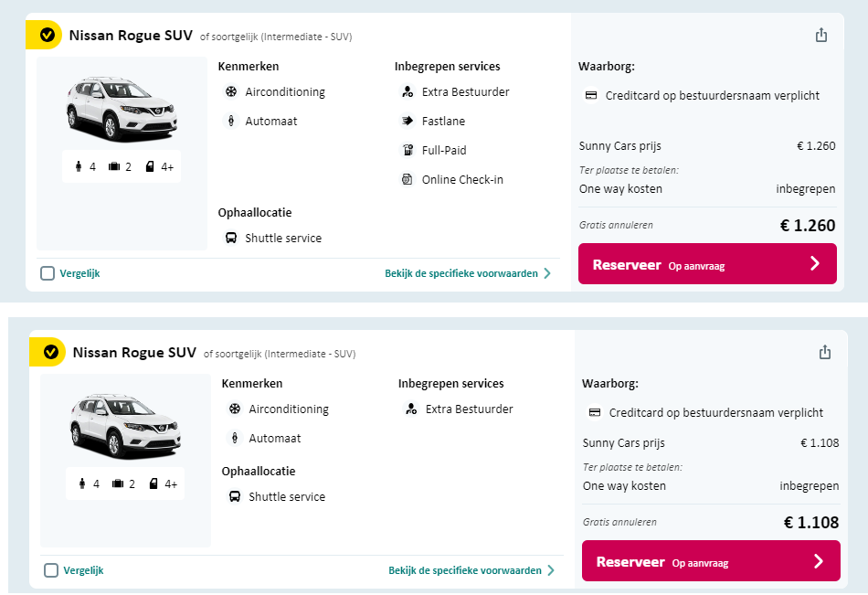Click Airconditioning snowflake icon in bottom card
Image resolution: width=868 pixels, height=595 pixels.
coord(235,409)
